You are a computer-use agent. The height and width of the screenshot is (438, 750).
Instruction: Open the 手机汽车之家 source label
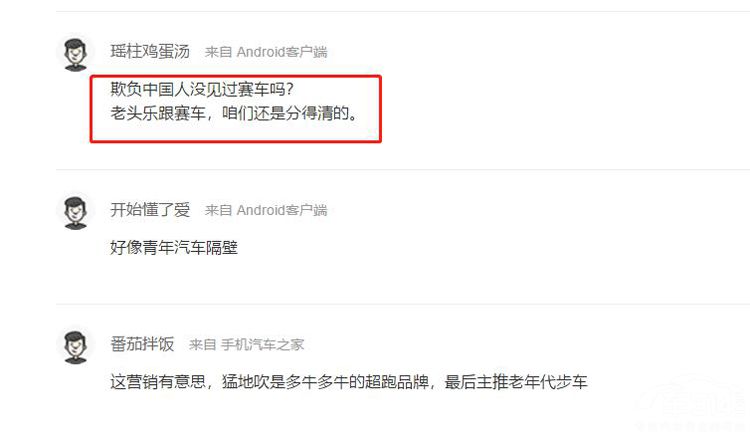[x=263, y=344]
